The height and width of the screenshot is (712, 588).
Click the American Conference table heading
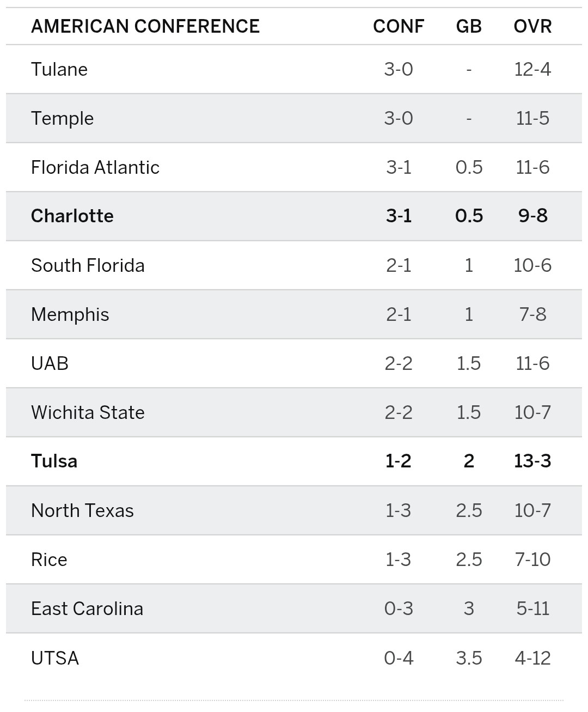pyautogui.click(x=145, y=26)
